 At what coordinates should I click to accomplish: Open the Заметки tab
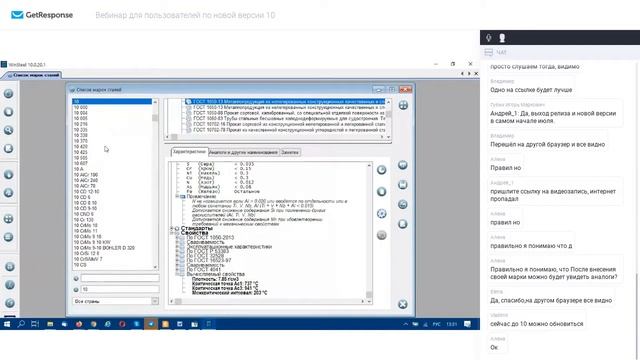coord(290,152)
